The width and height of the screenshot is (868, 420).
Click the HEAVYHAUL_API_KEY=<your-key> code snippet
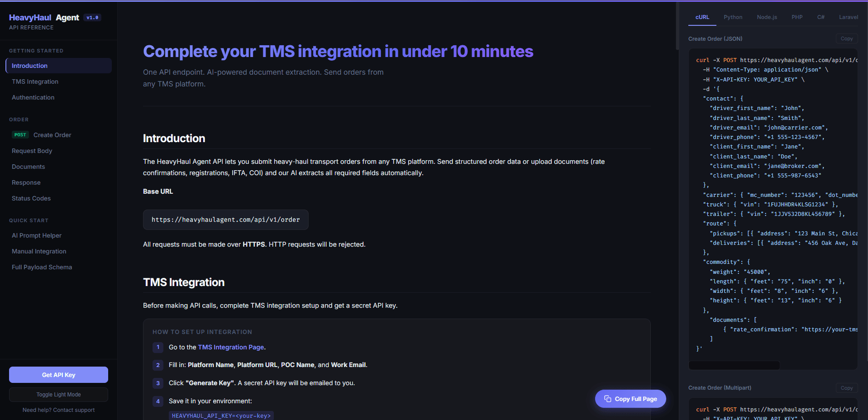[221, 415]
